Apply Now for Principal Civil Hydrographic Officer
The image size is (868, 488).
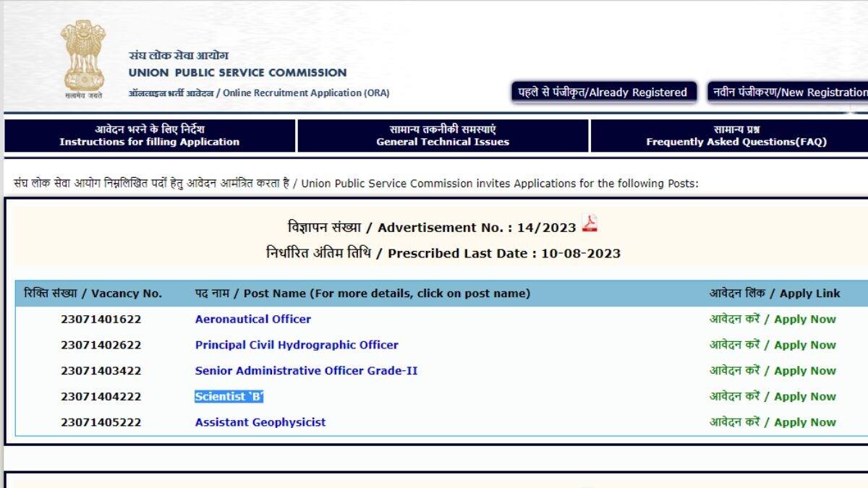click(772, 346)
